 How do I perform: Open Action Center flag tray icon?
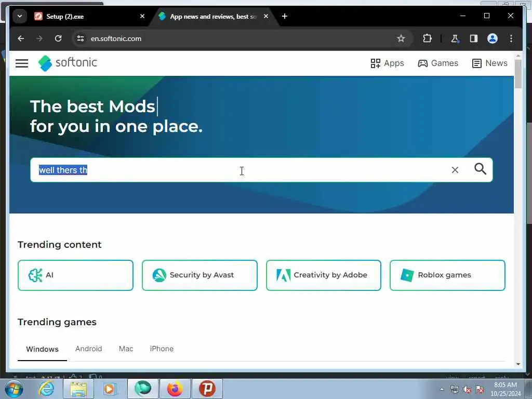click(x=480, y=390)
